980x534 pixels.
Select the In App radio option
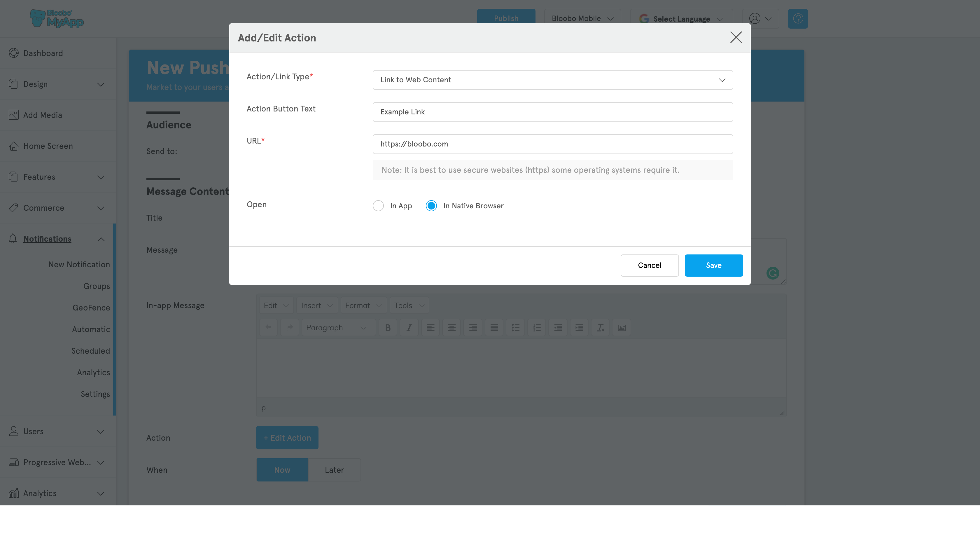tap(378, 205)
